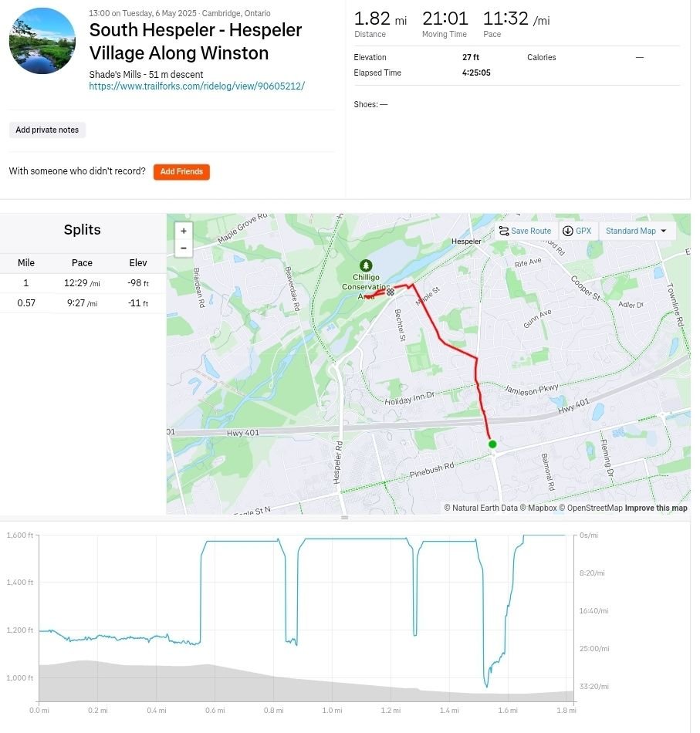Click the activity photo thumbnail
This screenshot has height=733, width=700.
(42, 41)
